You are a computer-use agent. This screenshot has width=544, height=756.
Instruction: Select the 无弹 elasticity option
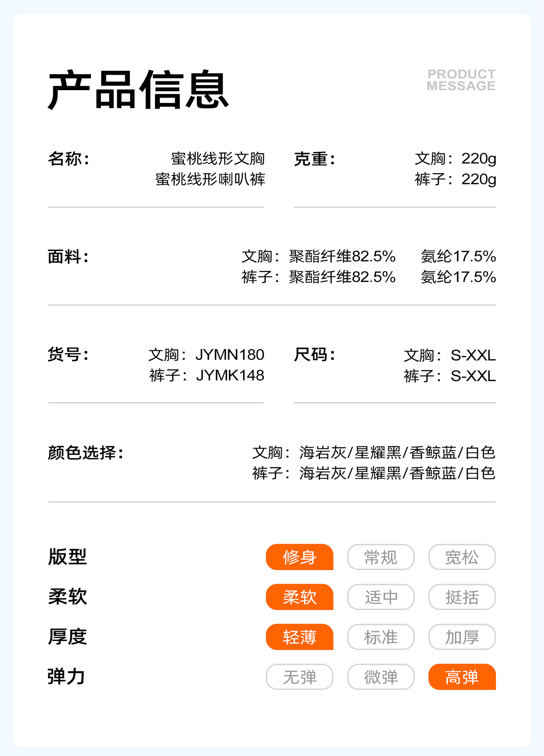[x=299, y=677]
